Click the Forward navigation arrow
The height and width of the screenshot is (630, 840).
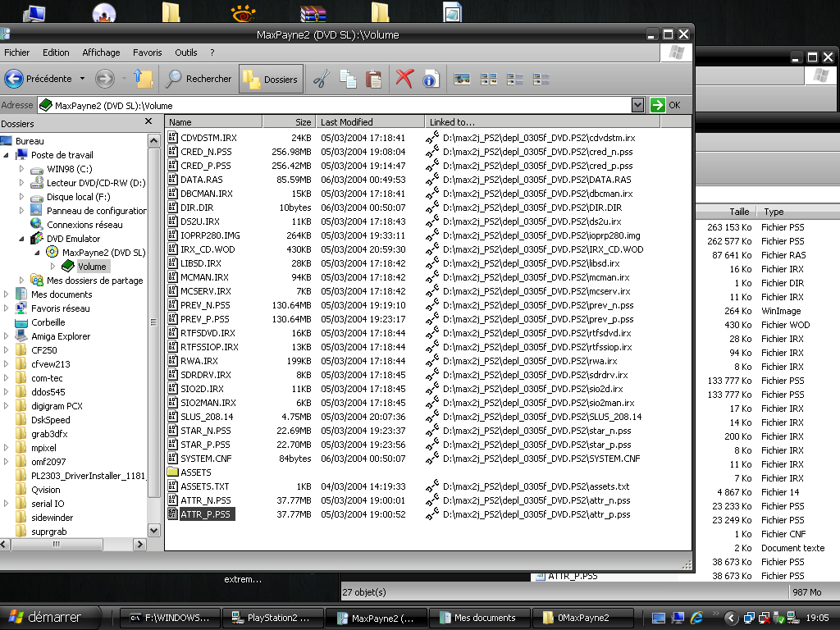tap(104, 79)
